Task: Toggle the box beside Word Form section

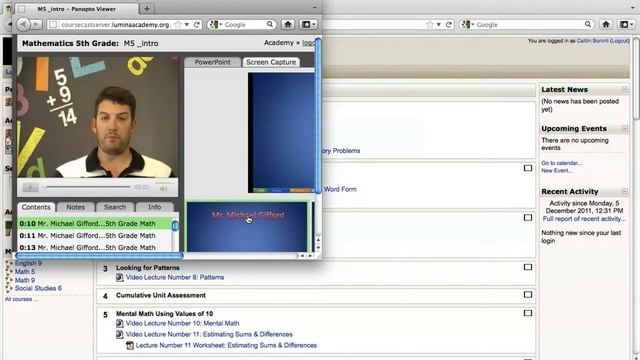Action: click(528, 168)
